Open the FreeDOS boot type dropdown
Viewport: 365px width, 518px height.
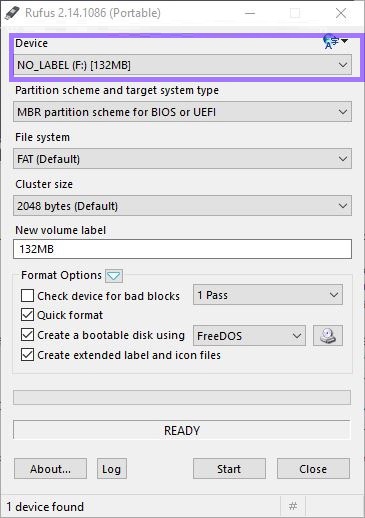pos(249,336)
